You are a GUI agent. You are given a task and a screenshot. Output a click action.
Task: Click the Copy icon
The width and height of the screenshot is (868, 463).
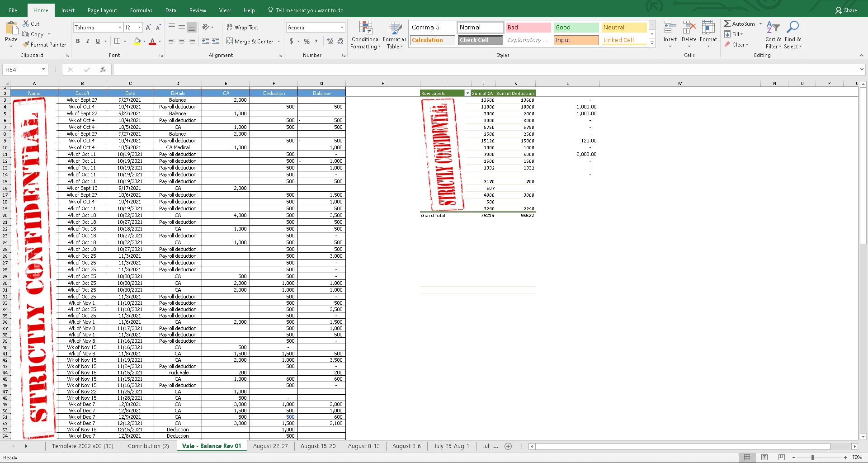[26, 34]
